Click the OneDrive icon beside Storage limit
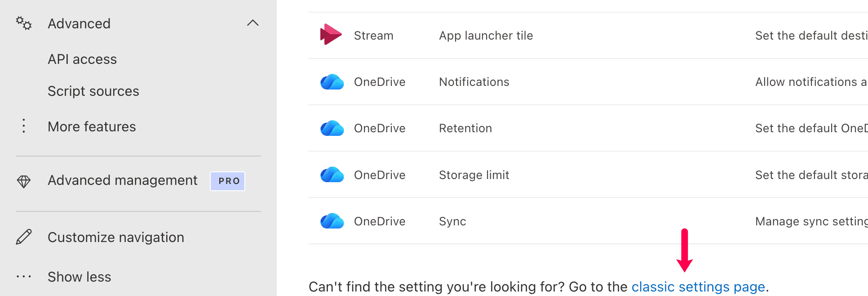 click(331, 175)
